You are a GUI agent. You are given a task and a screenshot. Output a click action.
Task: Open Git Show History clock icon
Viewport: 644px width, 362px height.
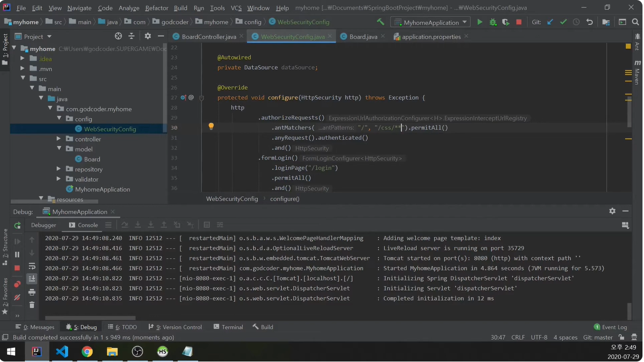[x=576, y=22]
